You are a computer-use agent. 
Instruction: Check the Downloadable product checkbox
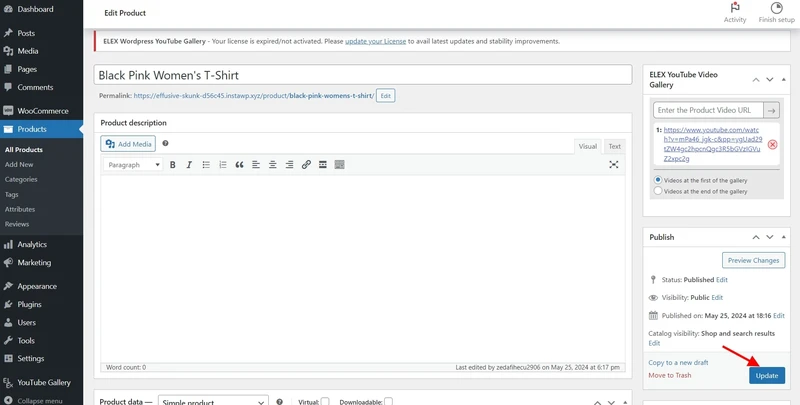coord(388,401)
